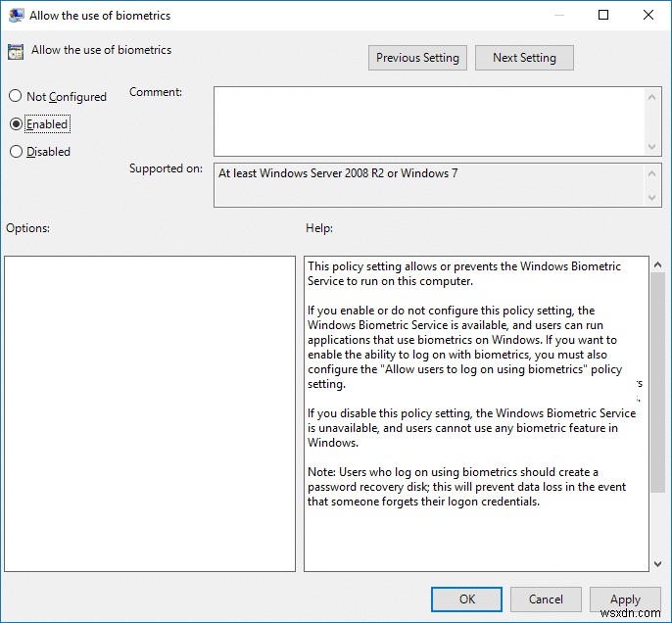The image size is (672, 623).
Task: Click help paragraph 'If you enable or do not configure'
Action: coord(464,347)
